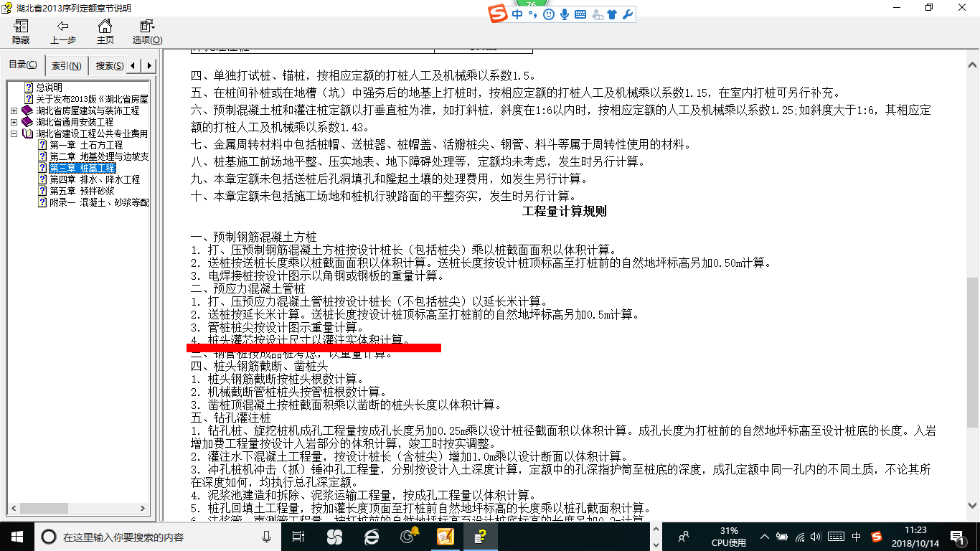Click the purple book icon for 湖北省房屋建筑与装饰工程

27,110
